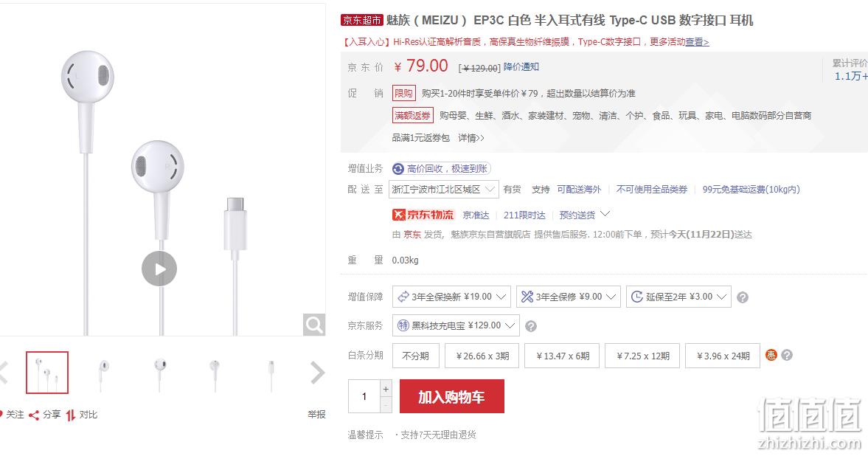Image resolution: width=868 pixels, height=456 pixels.
Task: Select the 不分期 installment option
Action: tap(416, 356)
